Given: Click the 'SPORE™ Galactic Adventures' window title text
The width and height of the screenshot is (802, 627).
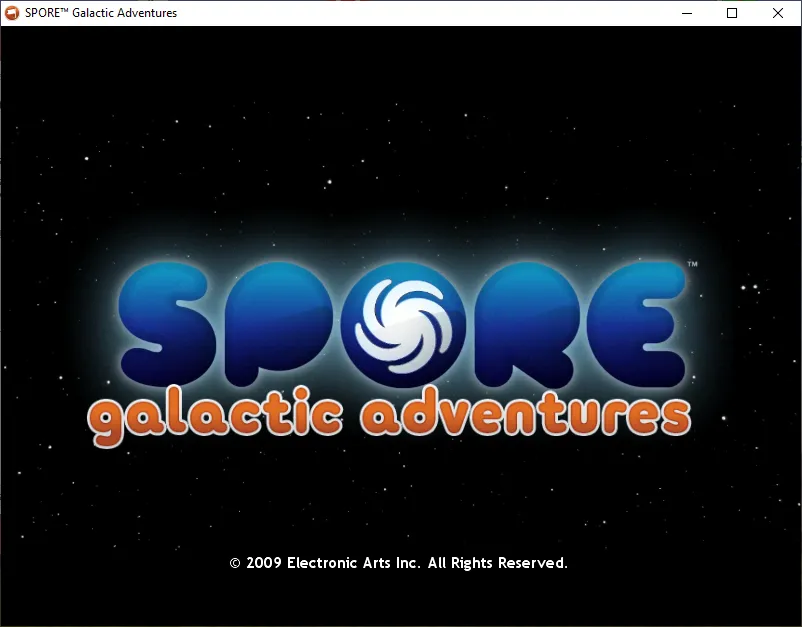Looking at the screenshot, I should click(x=101, y=13).
